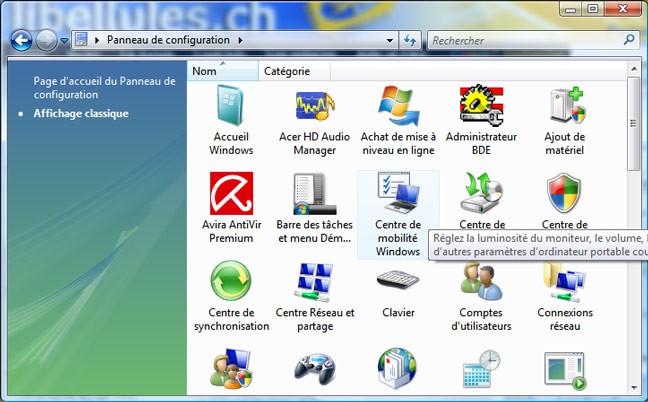Click the search magnifier icon
This screenshot has height=402, width=648.
coord(629,40)
